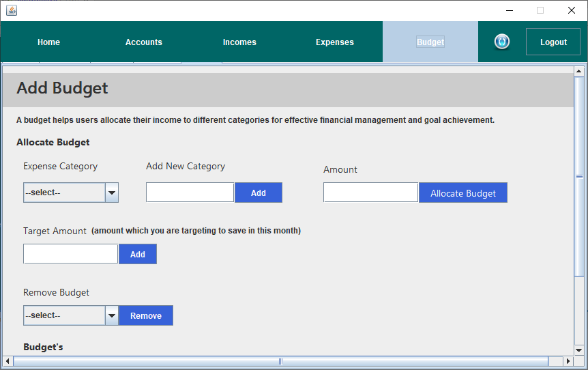This screenshot has width=588, height=370.
Task: Click the Allocate Budget button
Action: click(x=463, y=193)
